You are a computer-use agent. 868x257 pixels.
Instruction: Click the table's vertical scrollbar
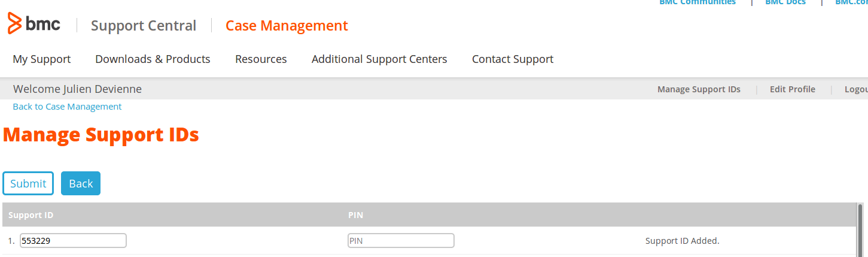860,231
